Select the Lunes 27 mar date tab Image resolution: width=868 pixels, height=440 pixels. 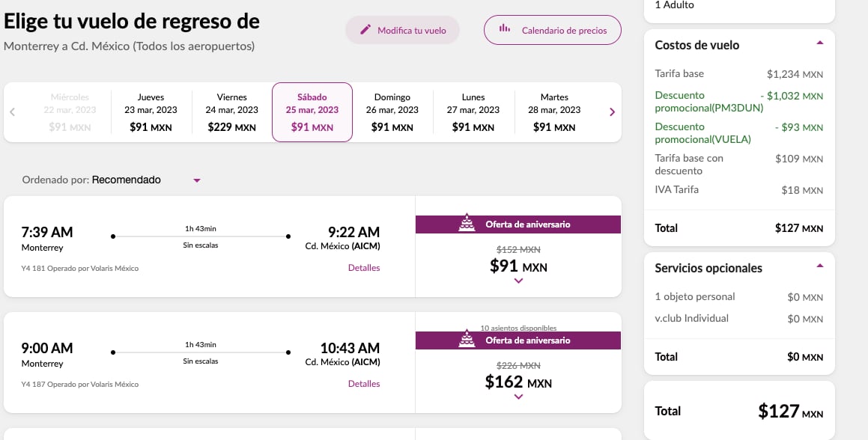click(473, 112)
